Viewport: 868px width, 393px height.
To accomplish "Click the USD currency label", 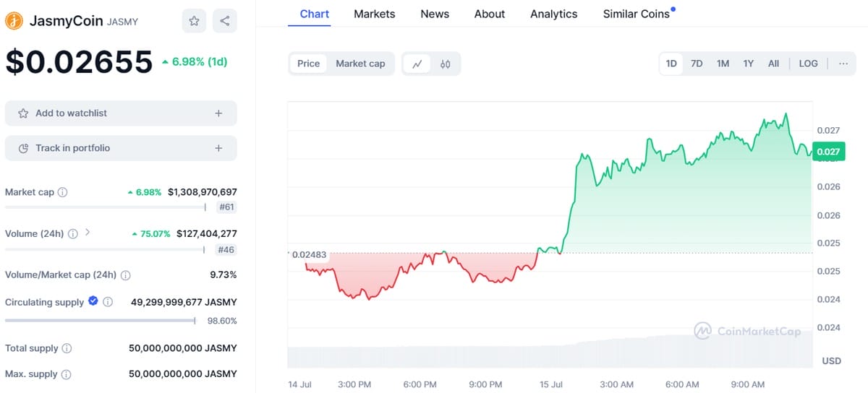I will [831, 360].
